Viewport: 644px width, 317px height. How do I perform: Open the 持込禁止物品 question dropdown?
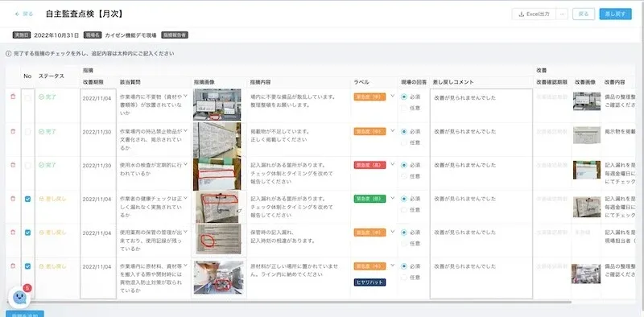[x=185, y=130]
